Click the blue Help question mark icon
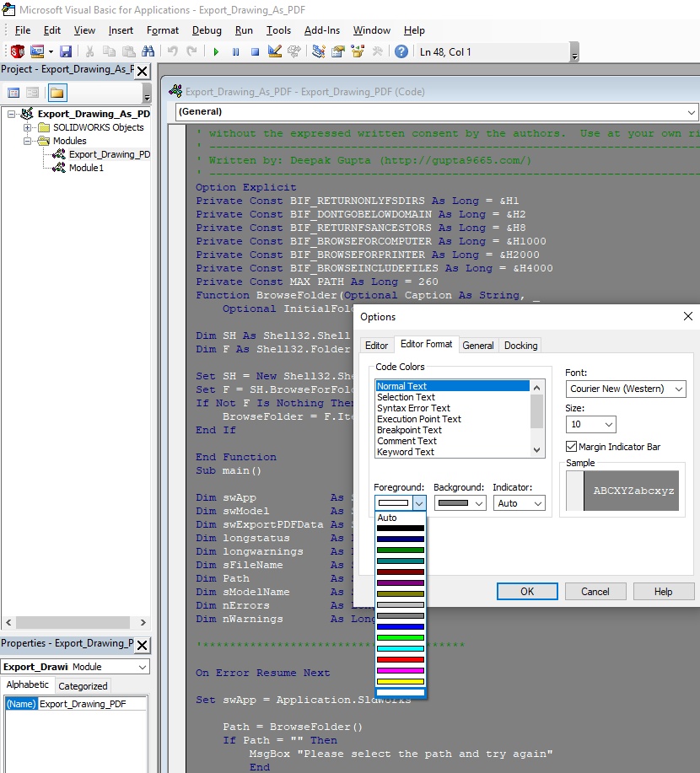Screen dimensions: 700x773 (x=401, y=51)
